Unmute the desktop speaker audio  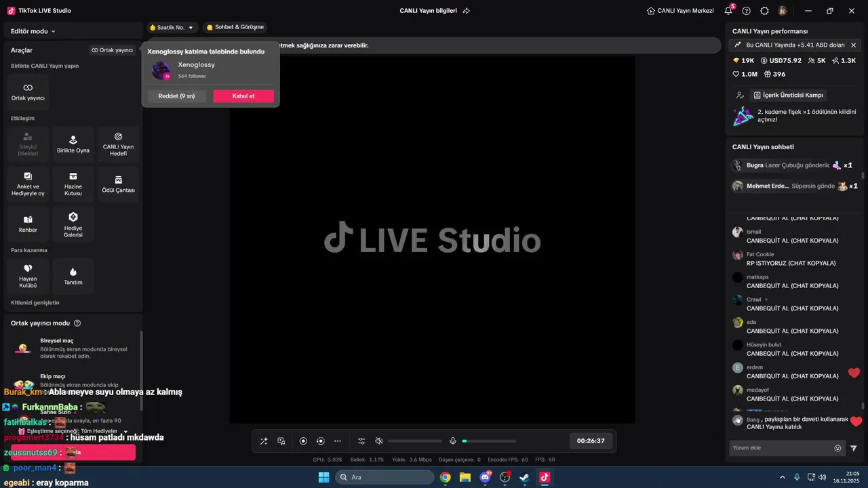pyautogui.click(x=379, y=441)
